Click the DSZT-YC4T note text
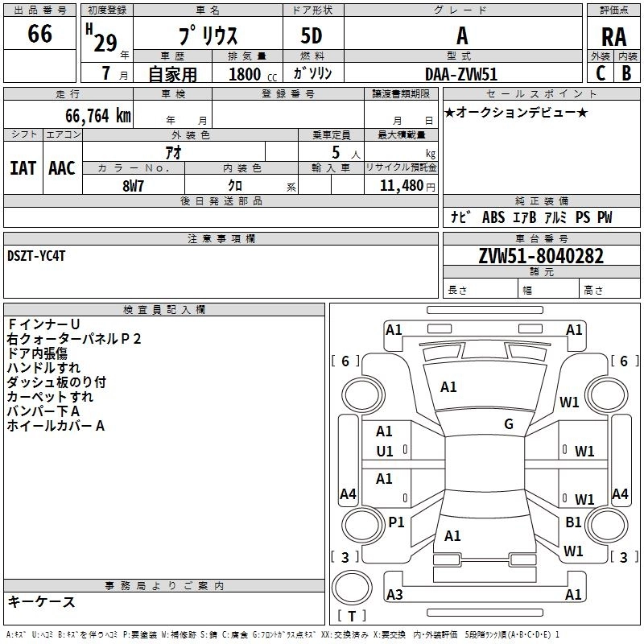 (x=37, y=256)
